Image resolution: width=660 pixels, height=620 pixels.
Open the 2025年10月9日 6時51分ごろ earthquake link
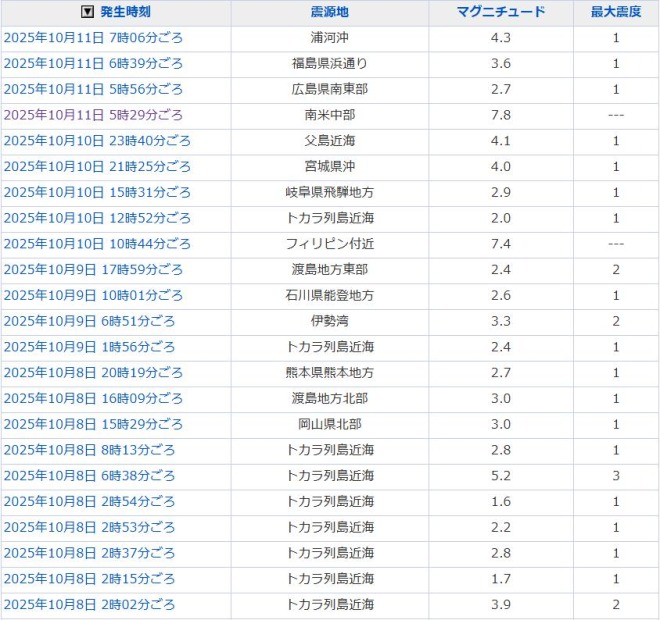pyautogui.click(x=90, y=321)
